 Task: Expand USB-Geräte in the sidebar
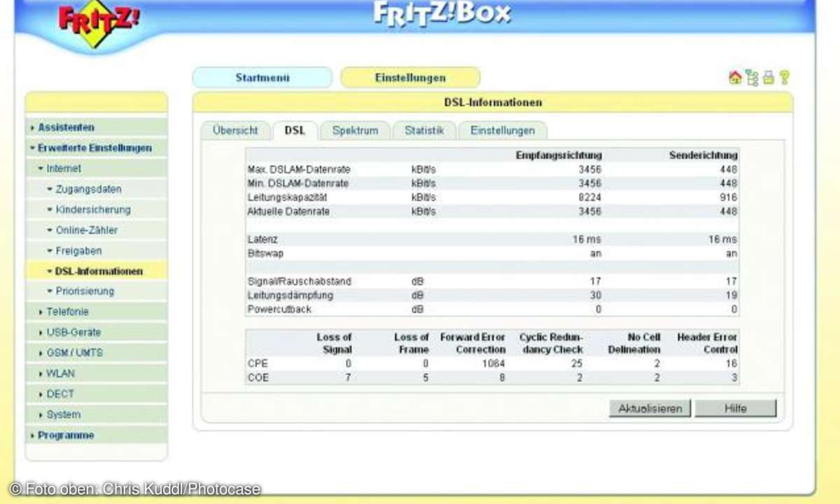97,332
